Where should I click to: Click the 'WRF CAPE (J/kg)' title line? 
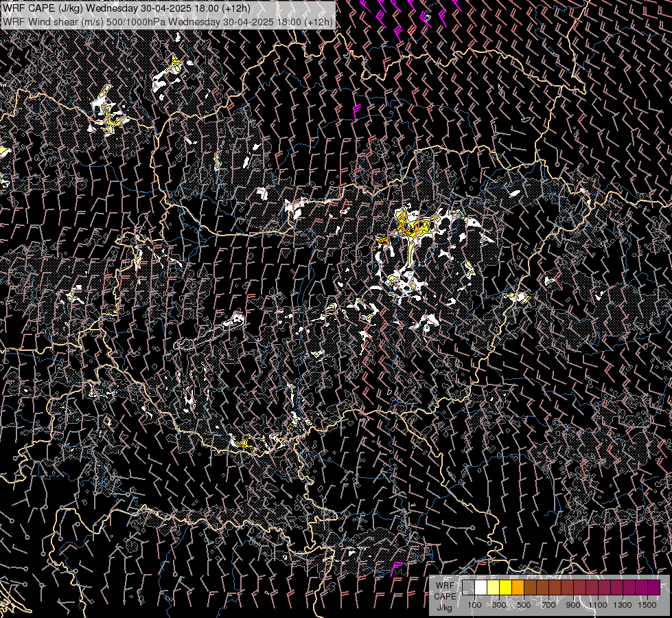(127, 8)
